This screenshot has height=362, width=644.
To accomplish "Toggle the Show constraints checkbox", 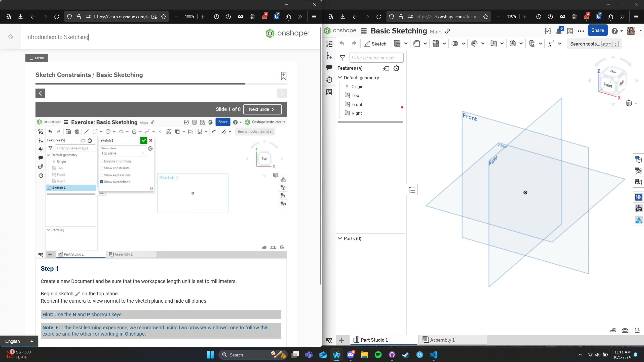I will click(x=102, y=168).
